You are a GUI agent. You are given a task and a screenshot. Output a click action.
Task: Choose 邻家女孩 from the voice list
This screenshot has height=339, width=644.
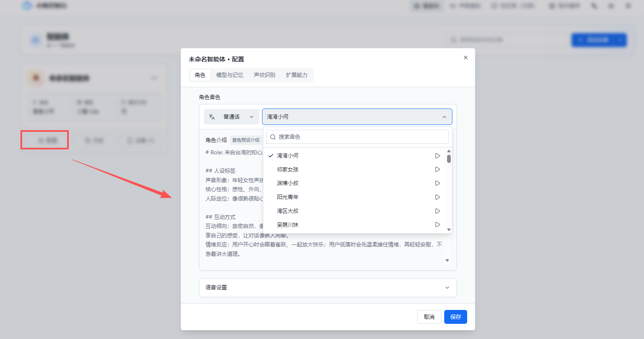click(x=355, y=169)
